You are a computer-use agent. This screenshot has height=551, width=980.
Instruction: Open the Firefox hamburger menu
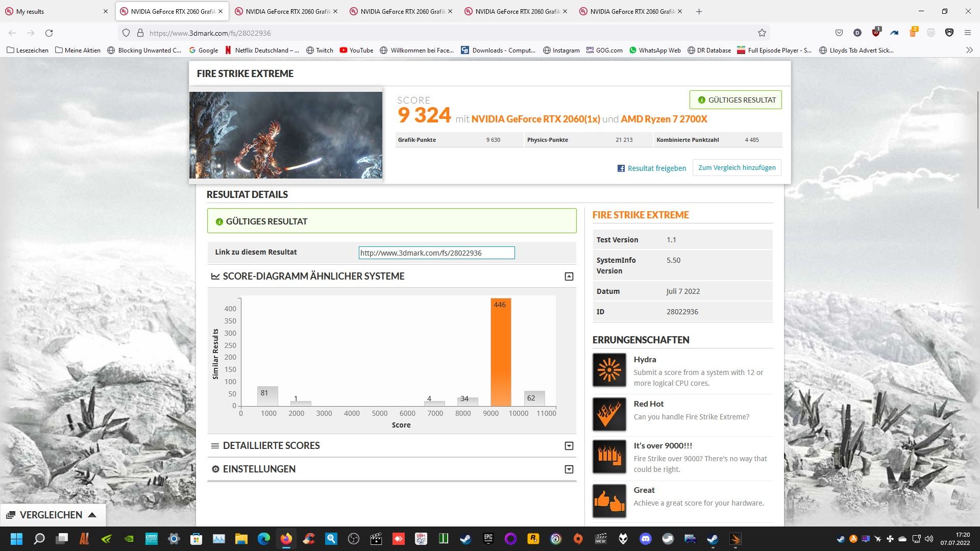[x=967, y=33]
